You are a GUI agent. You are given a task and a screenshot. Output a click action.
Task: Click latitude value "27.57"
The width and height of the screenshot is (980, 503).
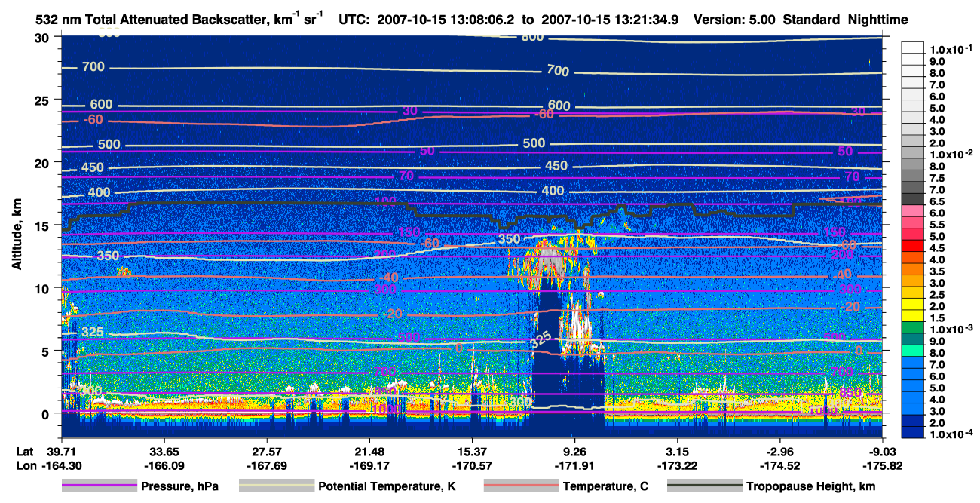pos(266,452)
